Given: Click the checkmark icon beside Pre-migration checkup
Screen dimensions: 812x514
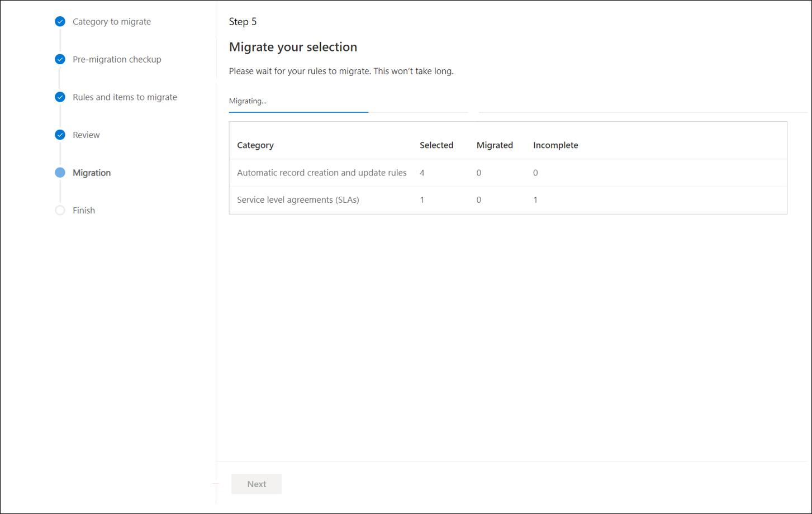Looking at the screenshot, I should (x=60, y=59).
